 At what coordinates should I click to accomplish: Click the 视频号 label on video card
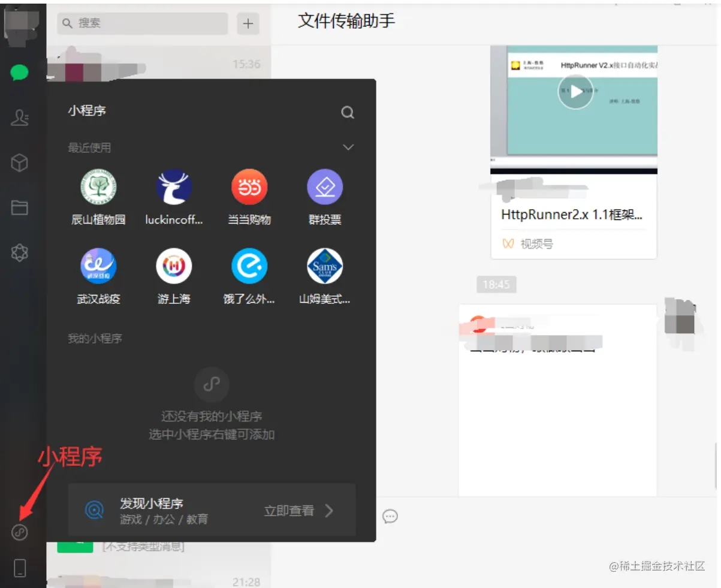pyautogui.click(x=536, y=244)
